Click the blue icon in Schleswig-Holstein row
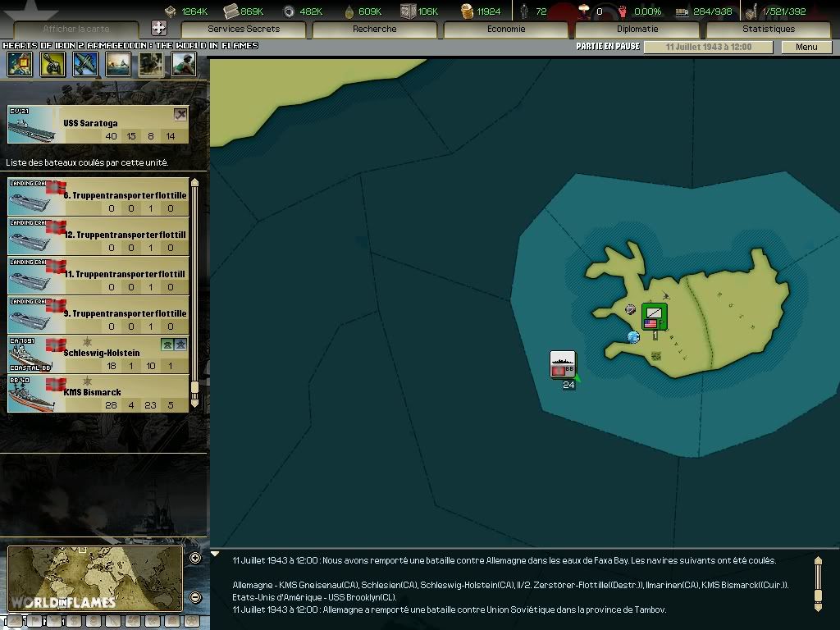This screenshot has height=630, width=840. pyautogui.click(x=180, y=345)
